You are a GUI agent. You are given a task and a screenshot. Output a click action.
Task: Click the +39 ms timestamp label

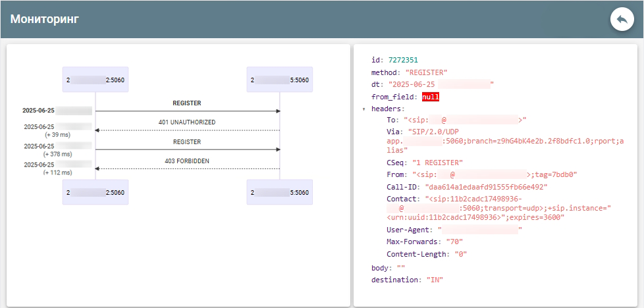57,134
